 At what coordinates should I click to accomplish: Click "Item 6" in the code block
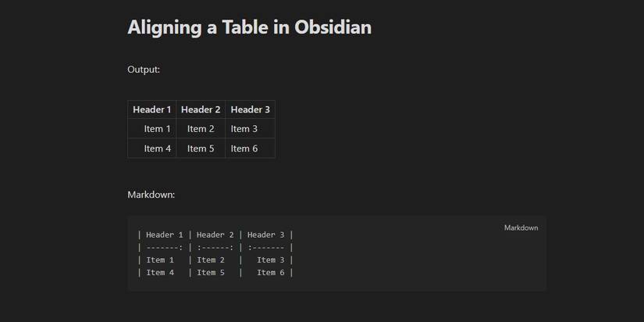pyautogui.click(x=271, y=273)
